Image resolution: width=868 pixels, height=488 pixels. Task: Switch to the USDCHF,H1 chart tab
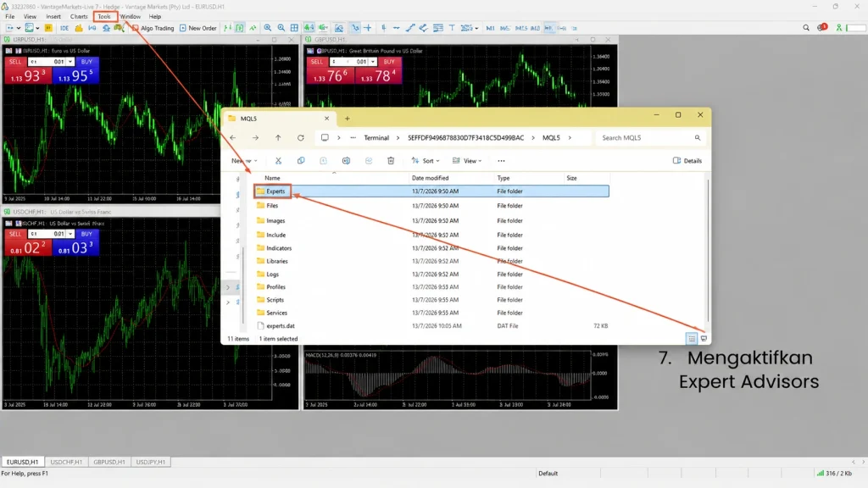pos(66,462)
